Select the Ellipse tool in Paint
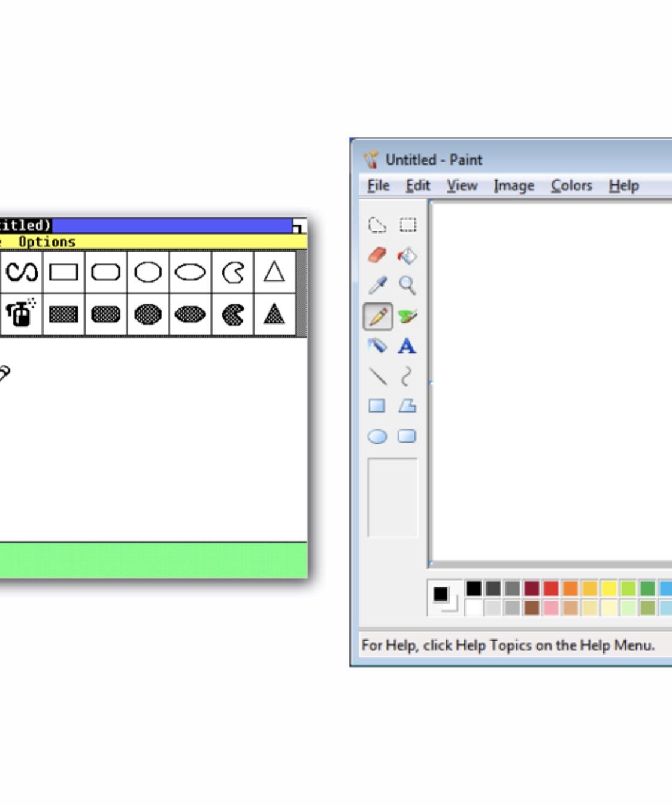Viewport: 672px width, 806px height. [x=377, y=437]
